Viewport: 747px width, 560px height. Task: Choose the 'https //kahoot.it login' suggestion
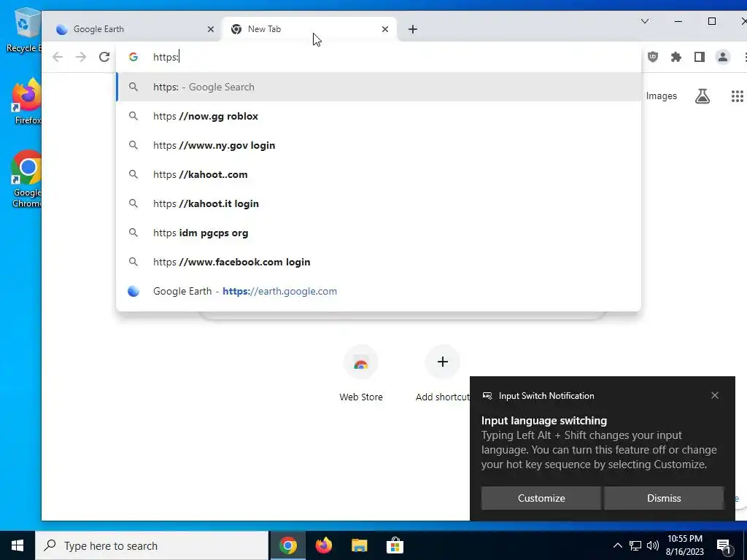point(379,204)
